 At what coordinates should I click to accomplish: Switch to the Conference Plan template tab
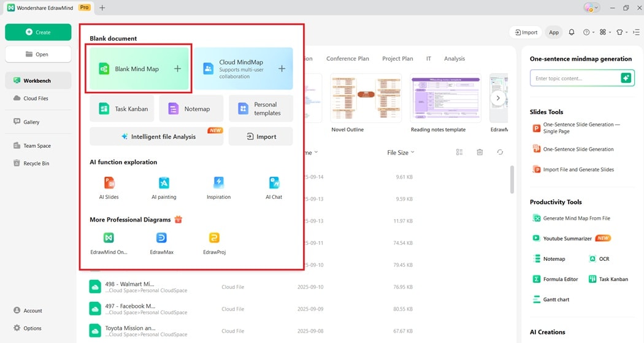pyautogui.click(x=348, y=58)
